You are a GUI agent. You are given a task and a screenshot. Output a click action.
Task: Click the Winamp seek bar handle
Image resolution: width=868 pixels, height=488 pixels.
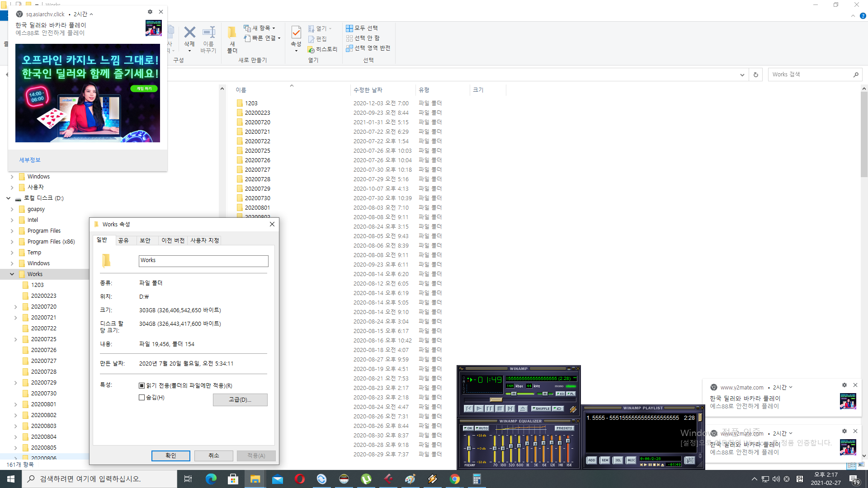[496, 399]
